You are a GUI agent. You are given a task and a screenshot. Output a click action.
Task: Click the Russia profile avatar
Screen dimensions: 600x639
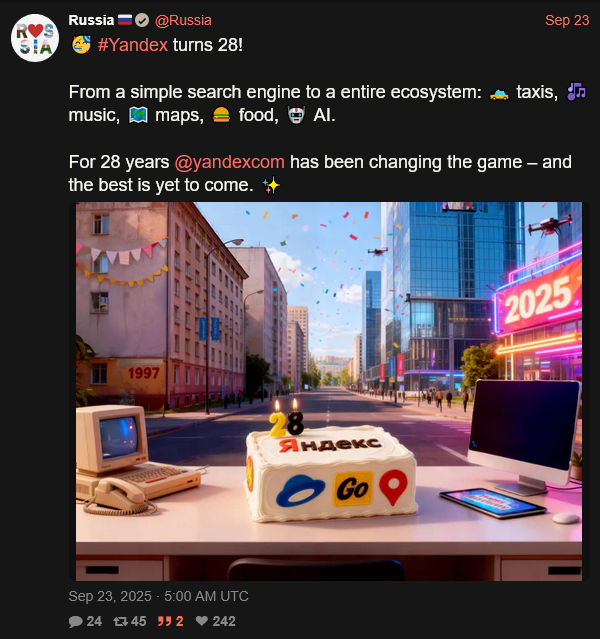pos(35,38)
